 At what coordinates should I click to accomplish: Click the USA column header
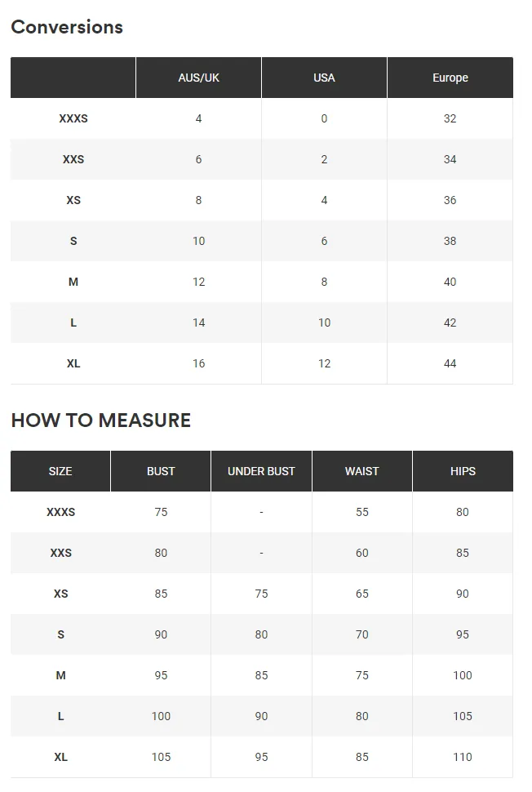pos(324,78)
